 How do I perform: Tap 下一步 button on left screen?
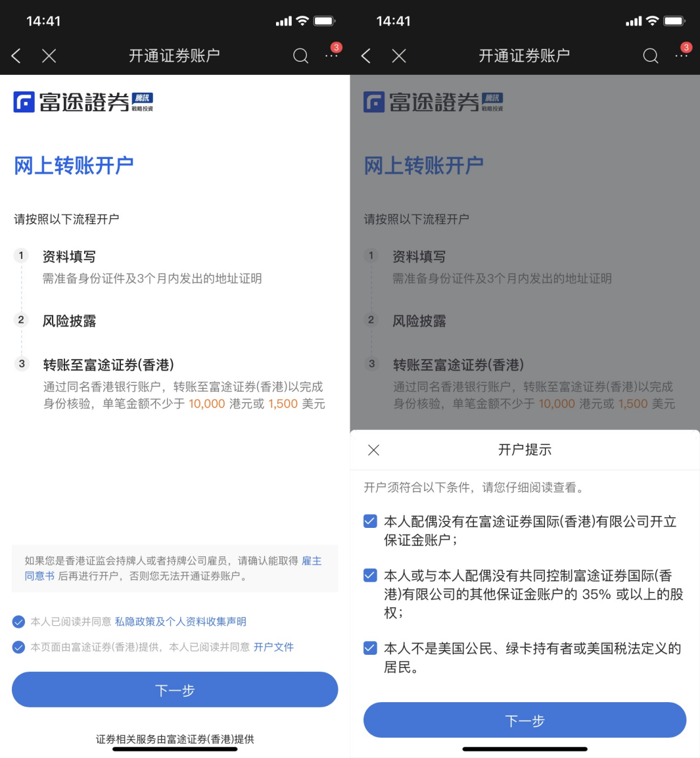tap(175, 690)
